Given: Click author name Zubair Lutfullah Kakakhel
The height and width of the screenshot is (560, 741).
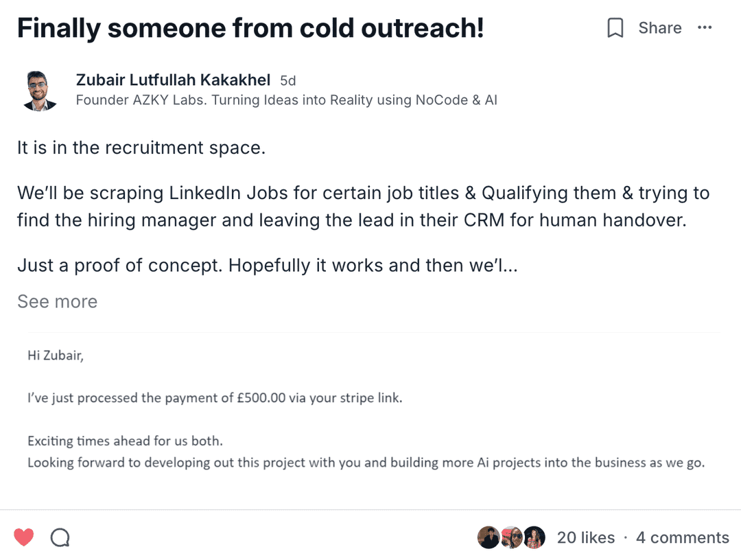Looking at the screenshot, I should pos(173,80).
